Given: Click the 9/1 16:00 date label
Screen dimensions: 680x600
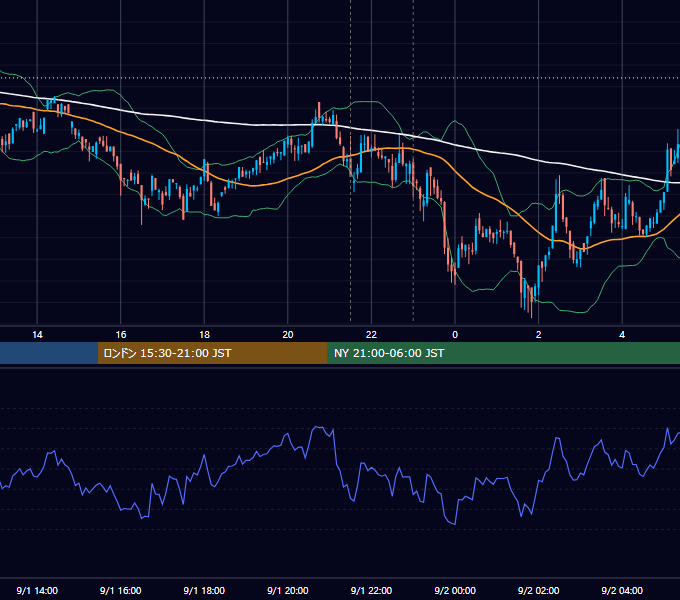Looking at the screenshot, I should point(121,590).
